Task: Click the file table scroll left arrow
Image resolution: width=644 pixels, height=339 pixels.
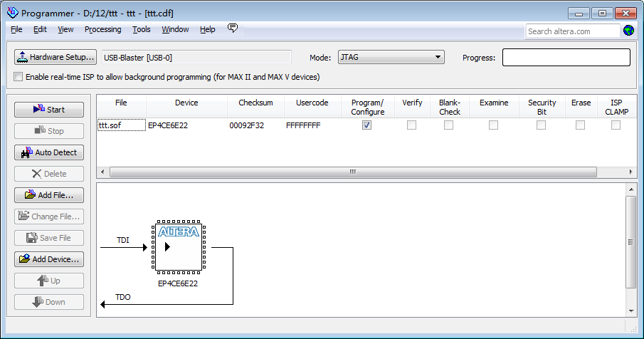Action: click(x=102, y=172)
